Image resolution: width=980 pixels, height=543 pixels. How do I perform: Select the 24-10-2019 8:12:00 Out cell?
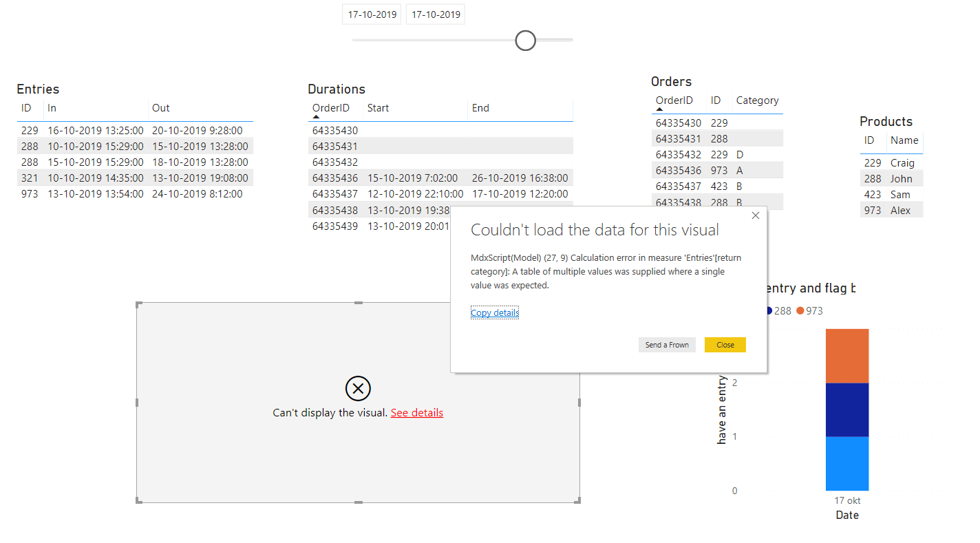(198, 194)
